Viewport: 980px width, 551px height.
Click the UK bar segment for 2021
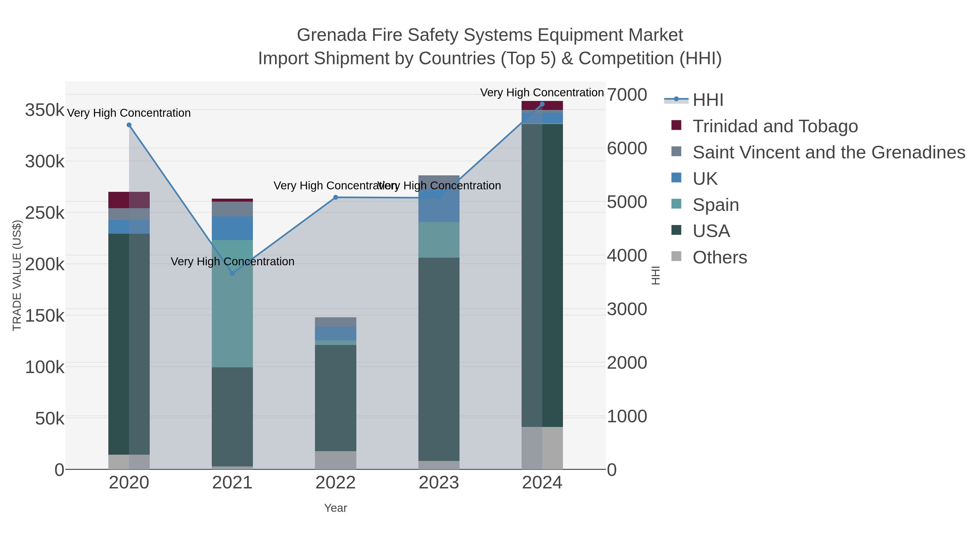[x=232, y=228]
